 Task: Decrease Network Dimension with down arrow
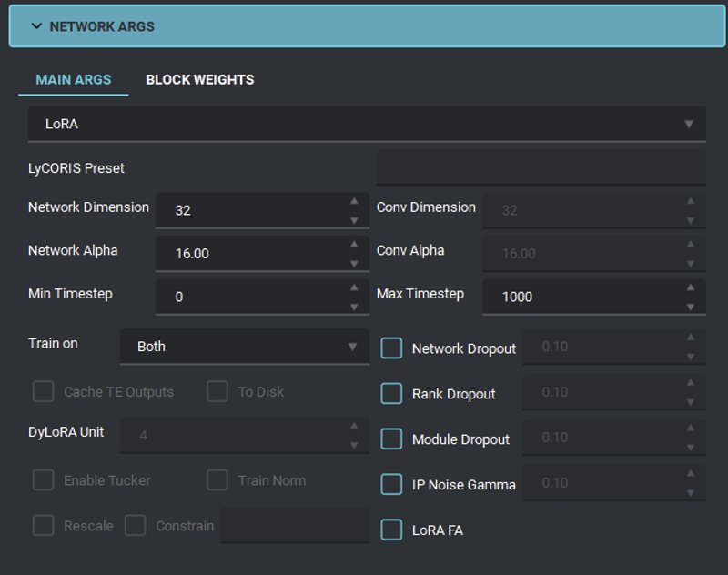click(x=354, y=221)
